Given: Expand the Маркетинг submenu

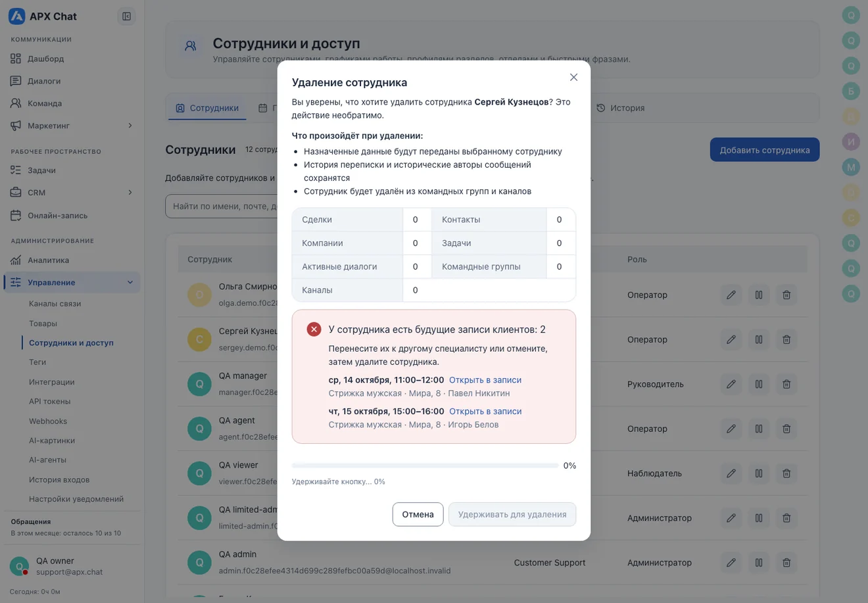Looking at the screenshot, I should (130, 126).
